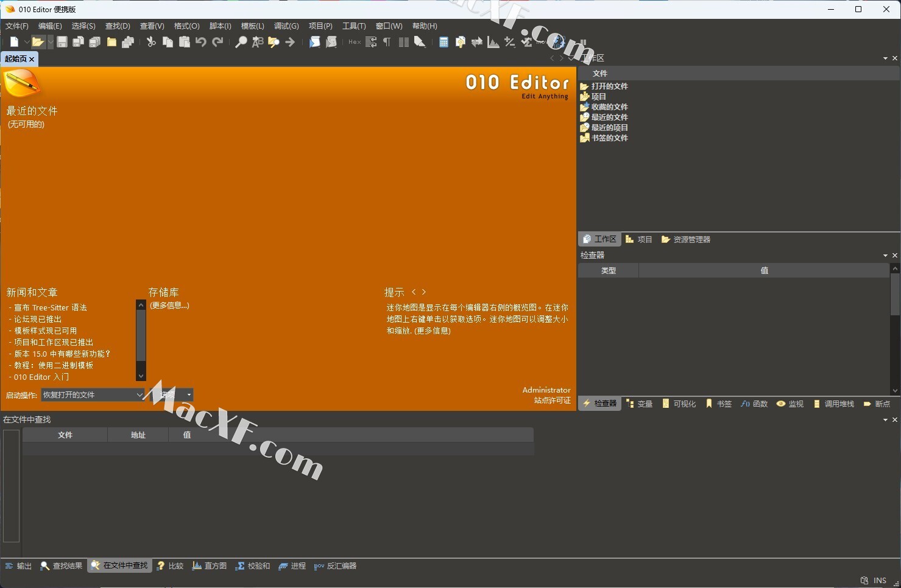Screen dimensions: 901x588
Task: Click the Run Template toolbar icon
Action: (331, 42)
